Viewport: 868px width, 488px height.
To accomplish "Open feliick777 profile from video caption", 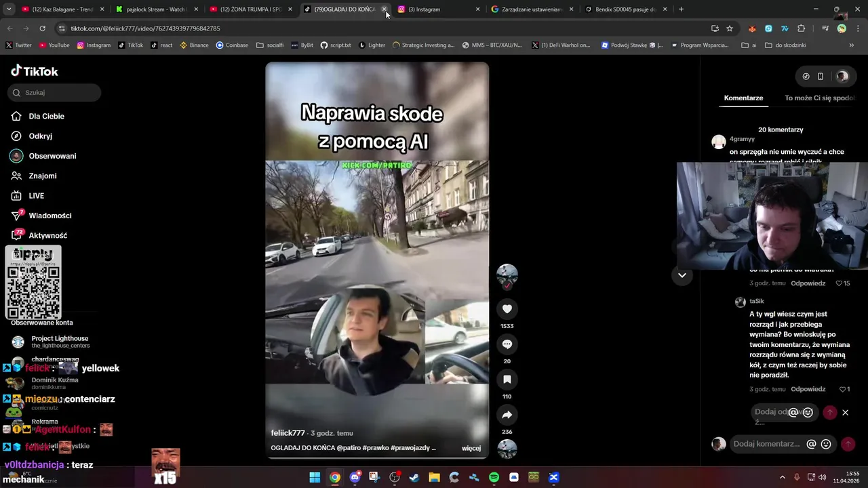I will click(288, 432).
